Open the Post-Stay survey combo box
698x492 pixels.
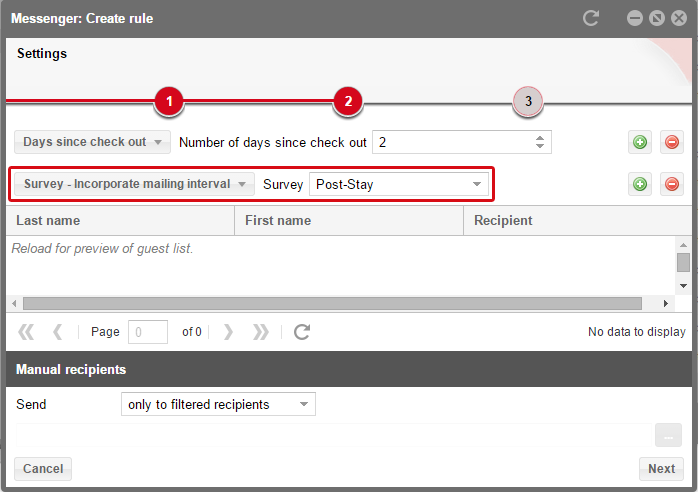[x=399, y=184]
